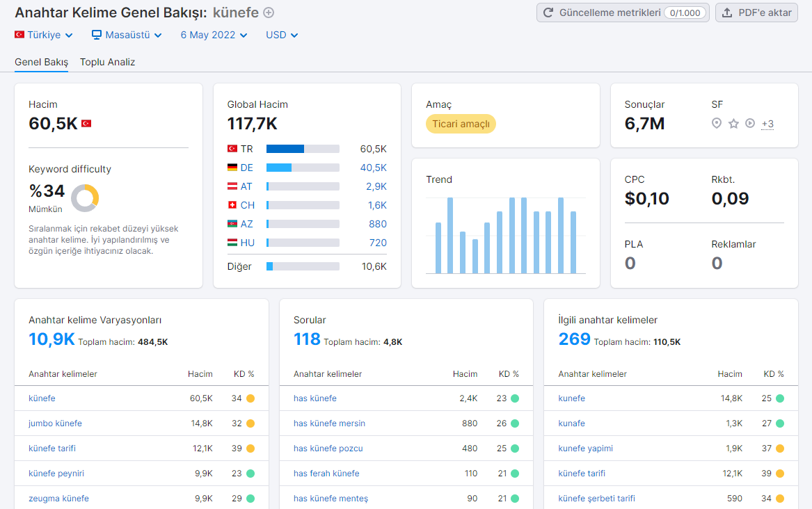
Task: Open the 6 May 2022 date dropdown
Action: [x=214, y=35]
